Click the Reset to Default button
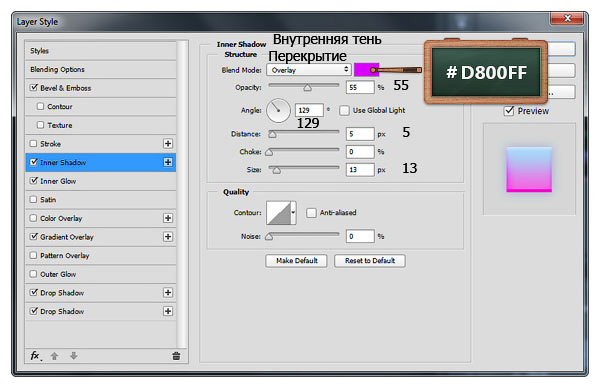This screenshot has height=388, width=600. click(x=370, y=261)
